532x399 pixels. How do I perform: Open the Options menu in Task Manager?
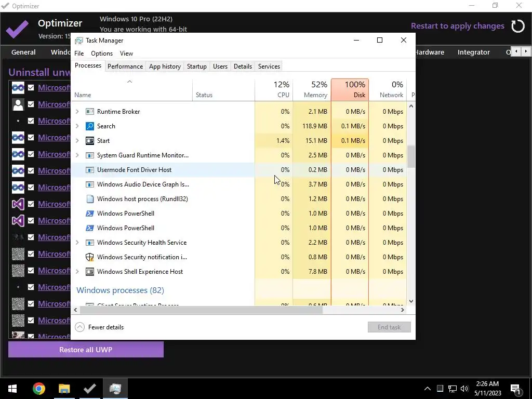pyautogui.click(x=101, y=54)
